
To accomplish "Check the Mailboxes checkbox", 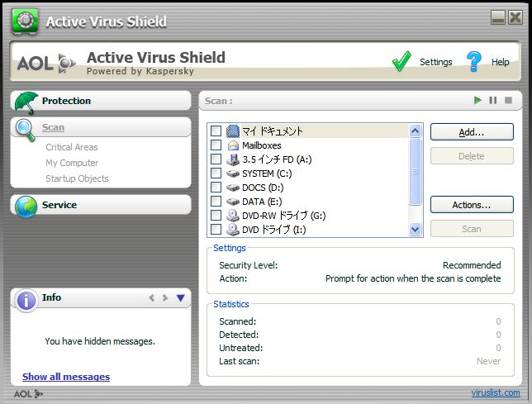I will [216, 145].
